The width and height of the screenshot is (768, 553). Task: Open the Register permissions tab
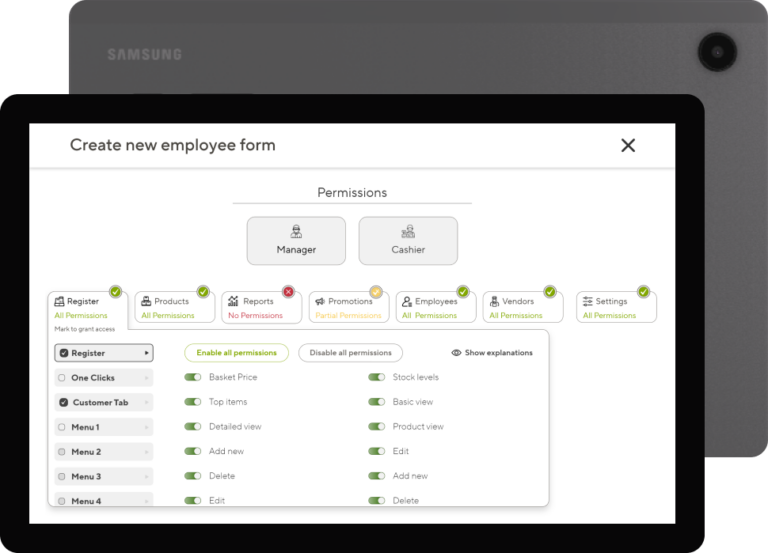click(x=83, y=301)
